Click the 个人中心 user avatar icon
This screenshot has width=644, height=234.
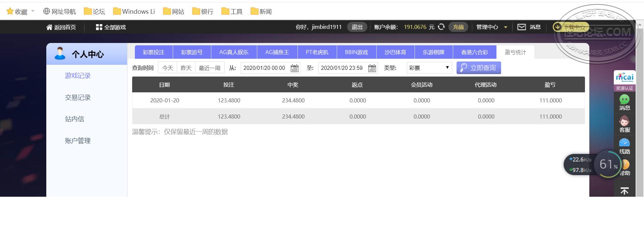point(60,54)
